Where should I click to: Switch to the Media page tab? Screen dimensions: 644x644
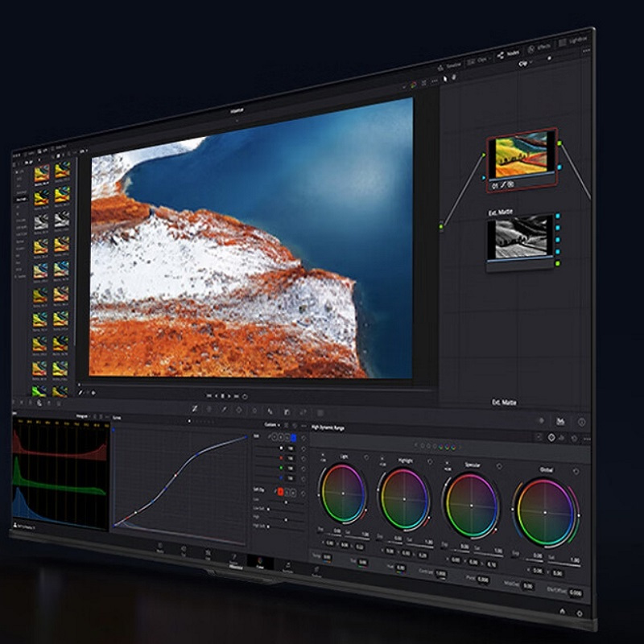pyautogui.click(x=160, y=547)
